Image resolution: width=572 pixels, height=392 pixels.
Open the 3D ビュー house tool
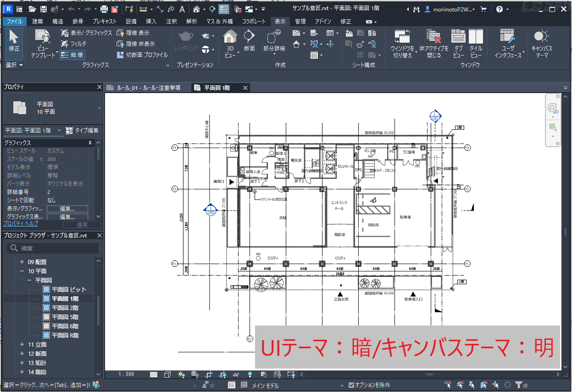pyautogui.click(x=230, y=44)
